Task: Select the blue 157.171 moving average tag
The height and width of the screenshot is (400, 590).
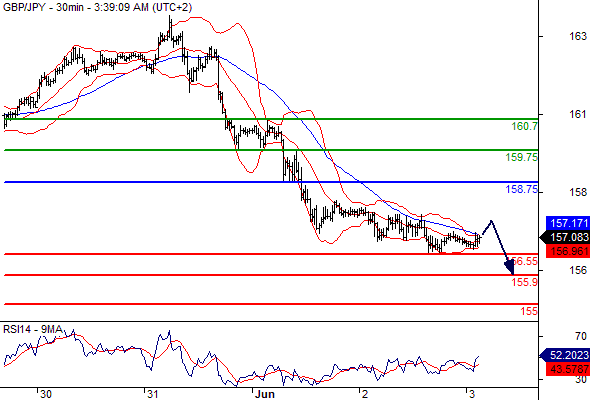Action: [x=567, y=223]
